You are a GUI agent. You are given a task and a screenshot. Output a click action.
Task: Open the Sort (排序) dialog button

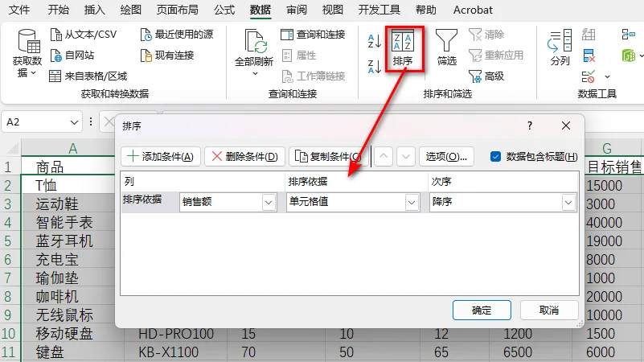403,48
